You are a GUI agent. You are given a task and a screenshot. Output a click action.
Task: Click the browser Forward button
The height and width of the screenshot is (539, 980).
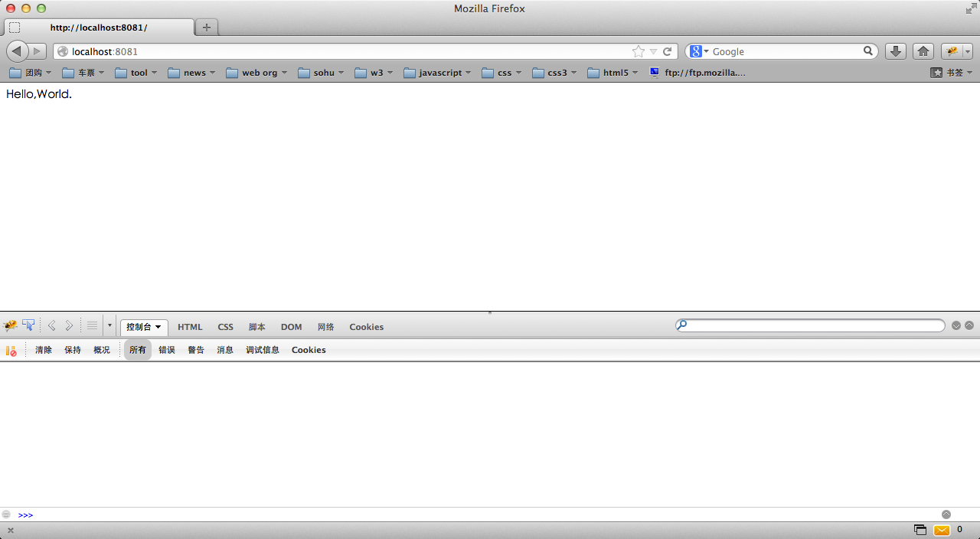pyautogui.click(x=37, y=51)
